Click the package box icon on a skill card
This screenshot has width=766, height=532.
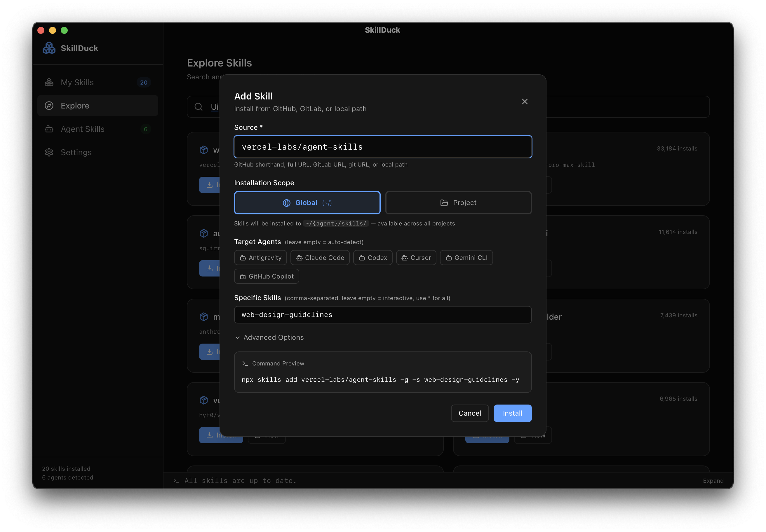(204, 150)
